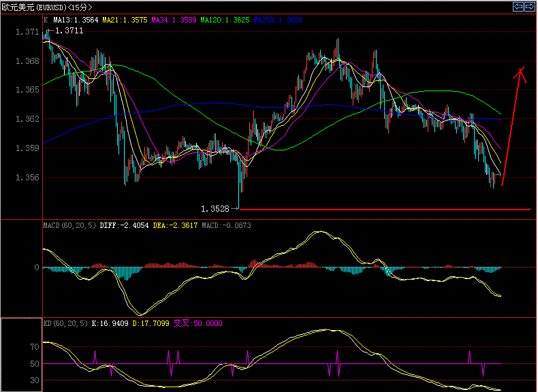Screen dimensions: 538x392
Task: Select the MA34:1.3589 indicator label
Action: tap(174, 20)
